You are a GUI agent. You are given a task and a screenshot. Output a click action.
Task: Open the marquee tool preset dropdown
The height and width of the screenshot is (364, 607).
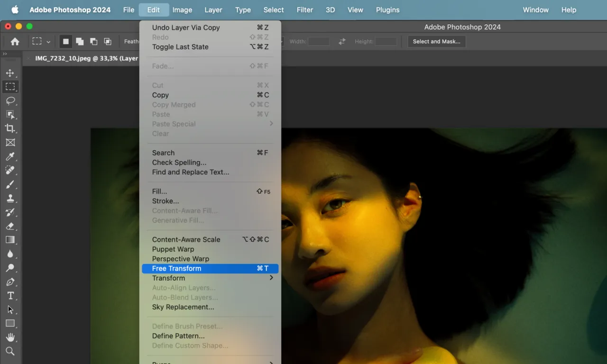(48, 42)
